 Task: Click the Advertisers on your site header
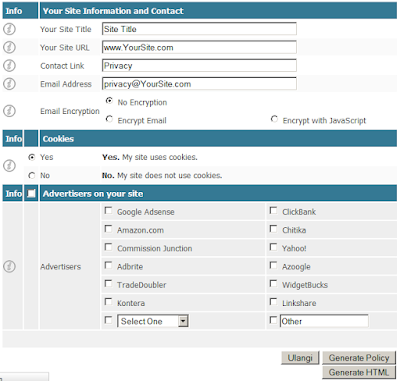tap(218, 193)
